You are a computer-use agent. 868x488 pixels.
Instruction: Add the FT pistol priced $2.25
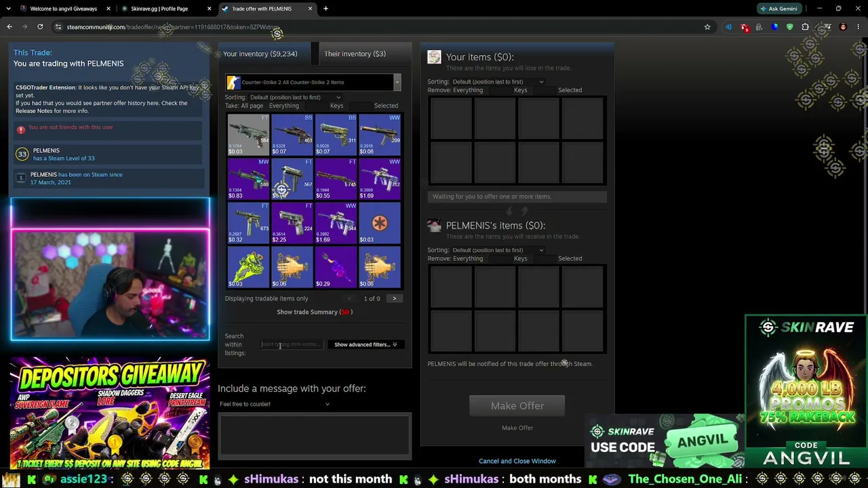(x=292, y=222)
